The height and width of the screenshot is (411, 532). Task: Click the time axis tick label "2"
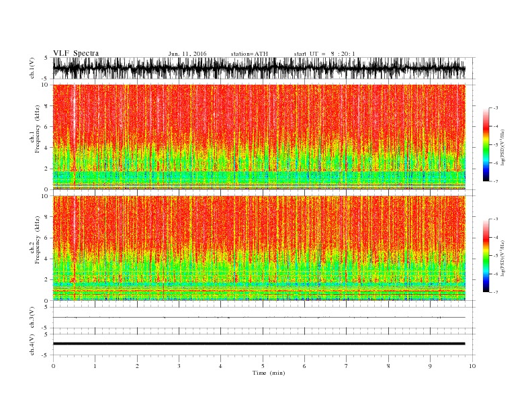[x=137, y=366]
